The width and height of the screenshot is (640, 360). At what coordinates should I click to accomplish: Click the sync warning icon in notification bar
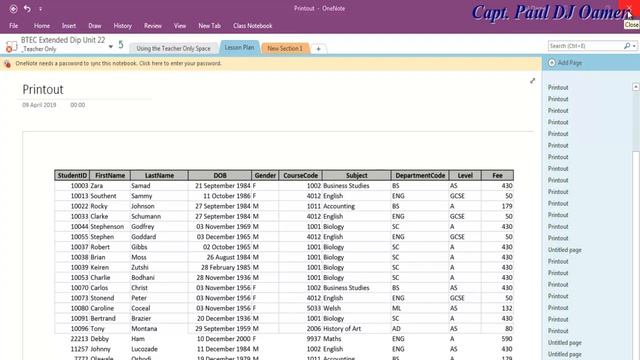[x=7, y=64]
